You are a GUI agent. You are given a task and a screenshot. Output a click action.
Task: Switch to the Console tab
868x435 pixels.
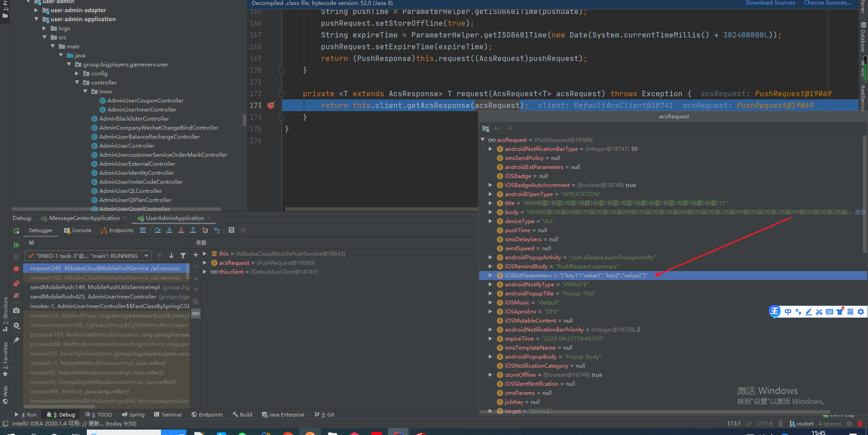[x=78, y=230]
